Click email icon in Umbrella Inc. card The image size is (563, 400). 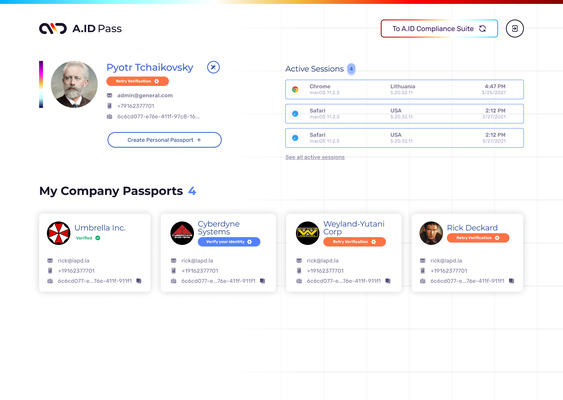coord(50,260)
